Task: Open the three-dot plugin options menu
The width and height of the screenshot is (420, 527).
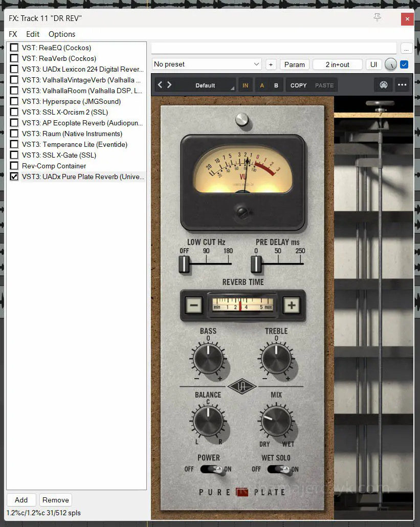Action: coord(402,85)
